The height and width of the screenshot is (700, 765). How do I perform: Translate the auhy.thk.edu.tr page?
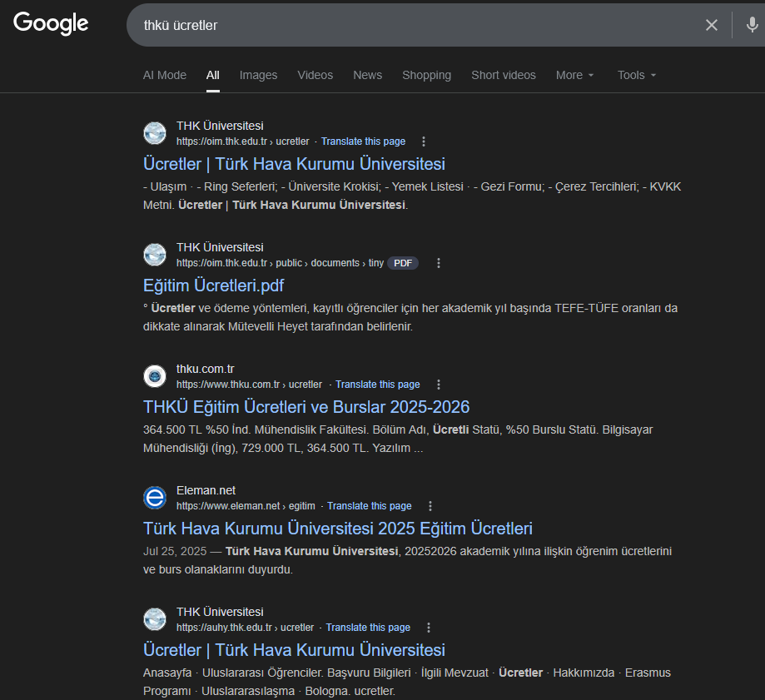368,628
